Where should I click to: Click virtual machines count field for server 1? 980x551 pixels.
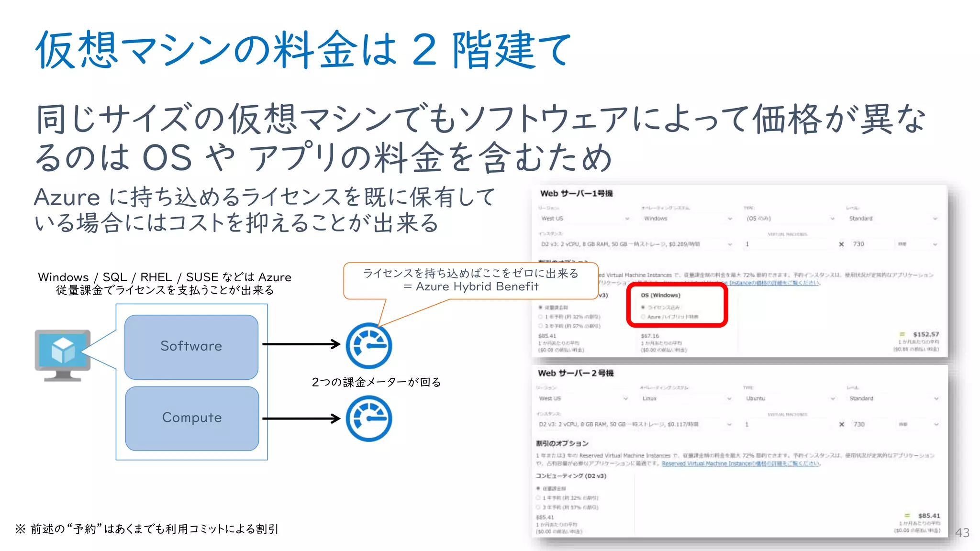787,244
